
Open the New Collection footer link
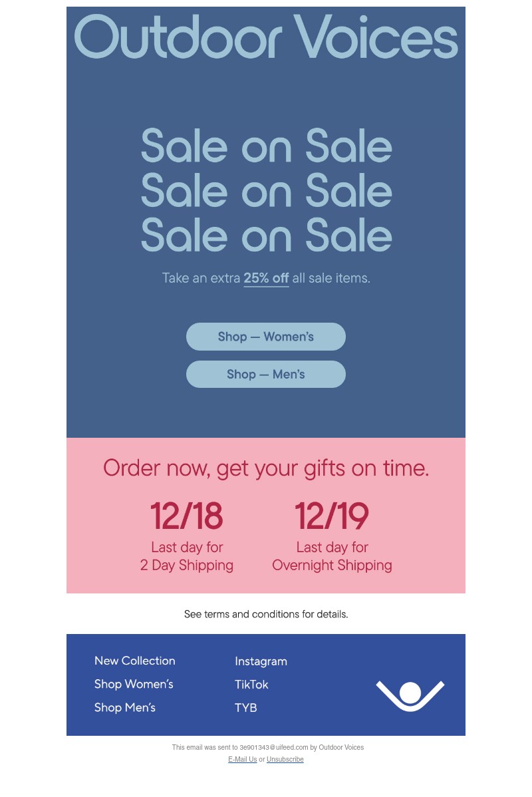(x=134, y=661)
